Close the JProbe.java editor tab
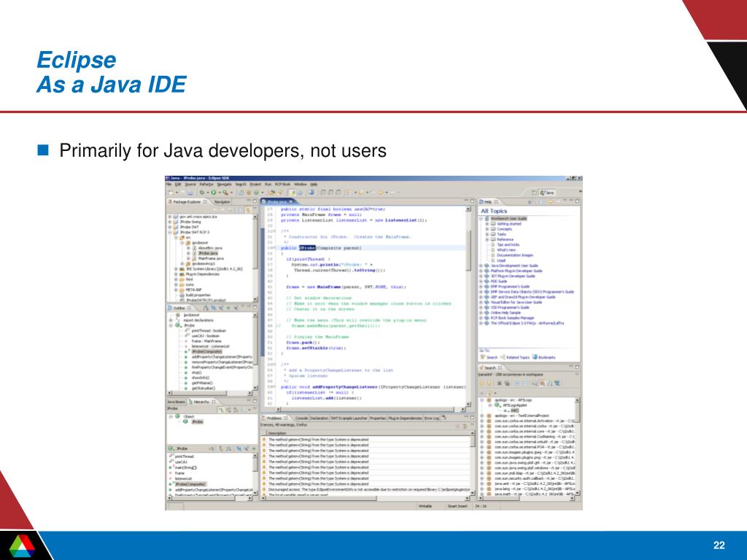 (x=290, y=201)
